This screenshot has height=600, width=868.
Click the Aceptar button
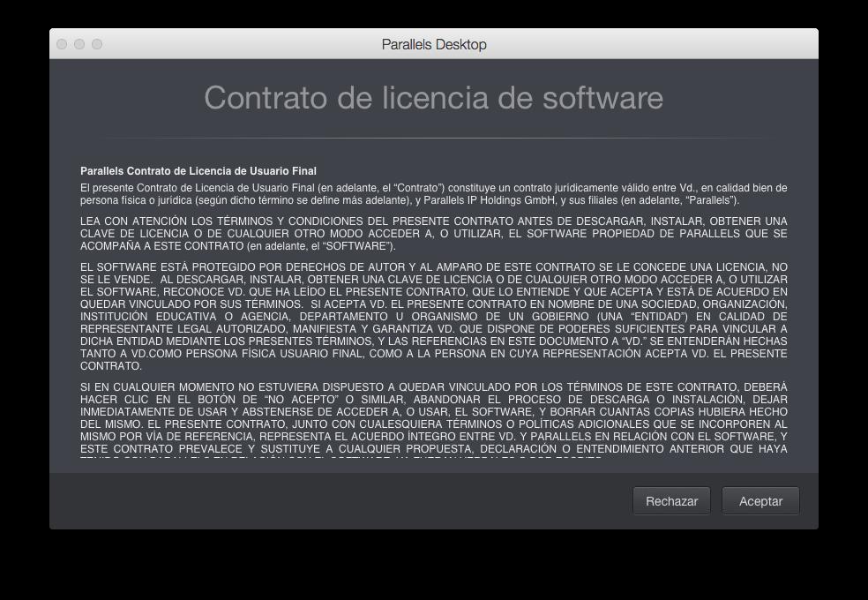pyautogui.click(x=760, y=501)
